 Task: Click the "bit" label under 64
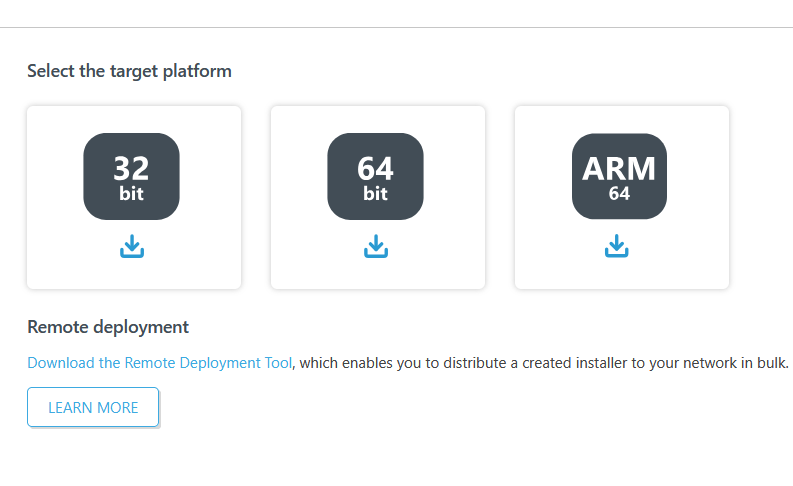375,194
